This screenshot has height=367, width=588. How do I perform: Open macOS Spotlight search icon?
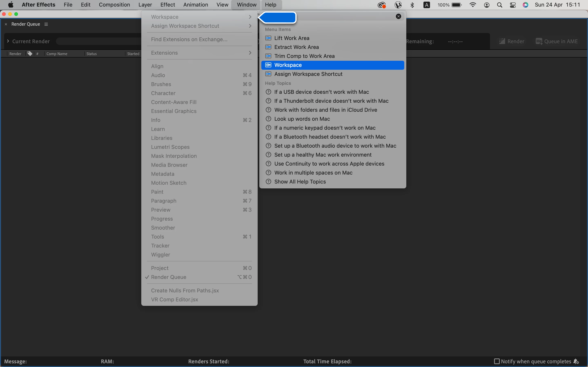coord(500,5)
